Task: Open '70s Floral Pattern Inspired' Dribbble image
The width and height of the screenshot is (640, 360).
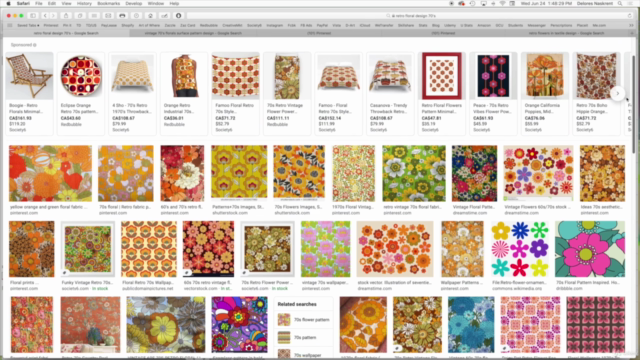Action: (x=590, y=249)
